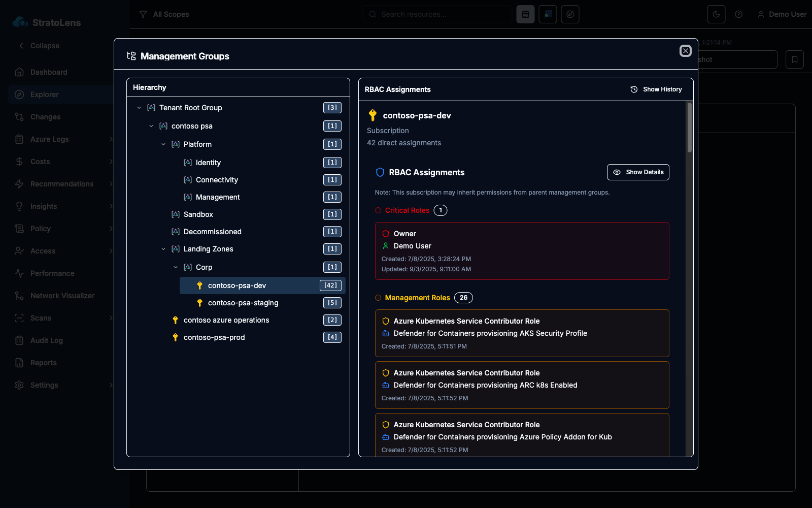The height and width of the screenshot is (508, 812).
Task: Click the Policy sidebar icon
Action: click(x=19, y=229)
